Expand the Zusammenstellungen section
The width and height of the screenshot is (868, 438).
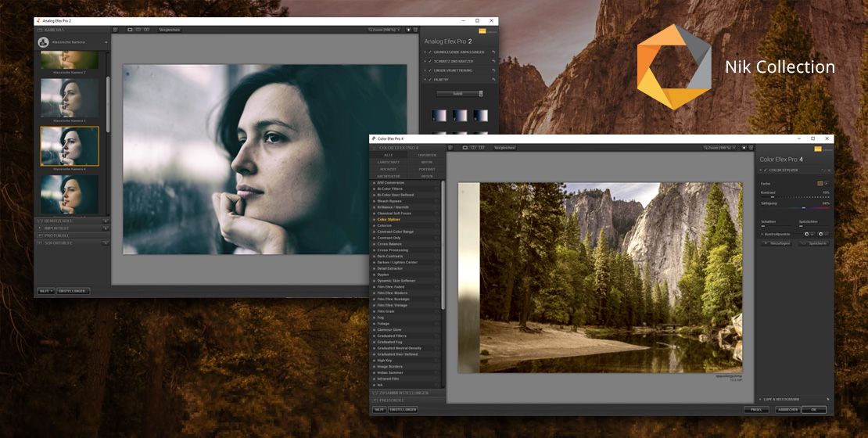(407, 393)
